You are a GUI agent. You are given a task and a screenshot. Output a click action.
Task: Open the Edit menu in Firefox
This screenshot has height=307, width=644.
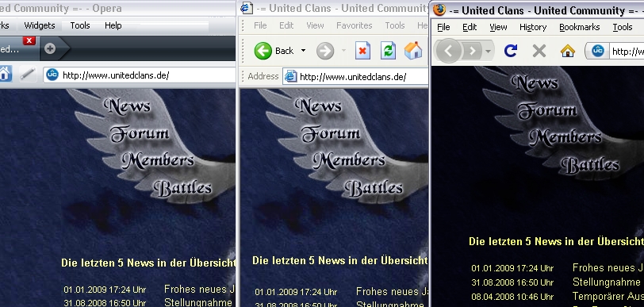point(470,27)
